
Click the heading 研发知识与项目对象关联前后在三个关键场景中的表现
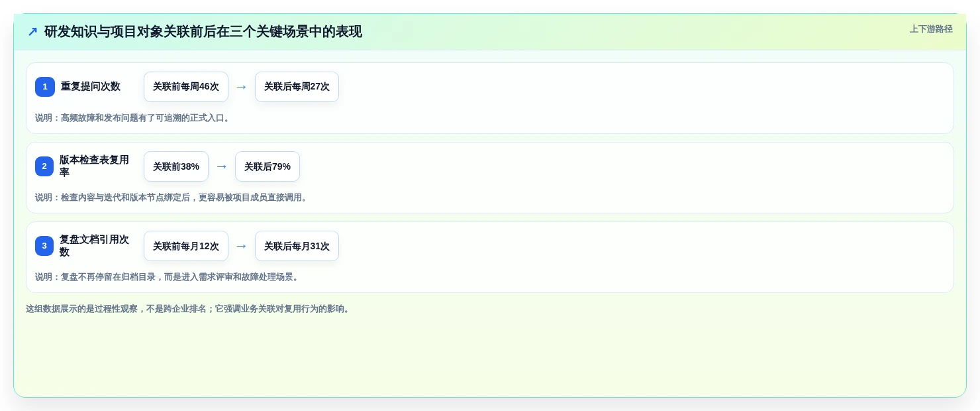point(203,32)
